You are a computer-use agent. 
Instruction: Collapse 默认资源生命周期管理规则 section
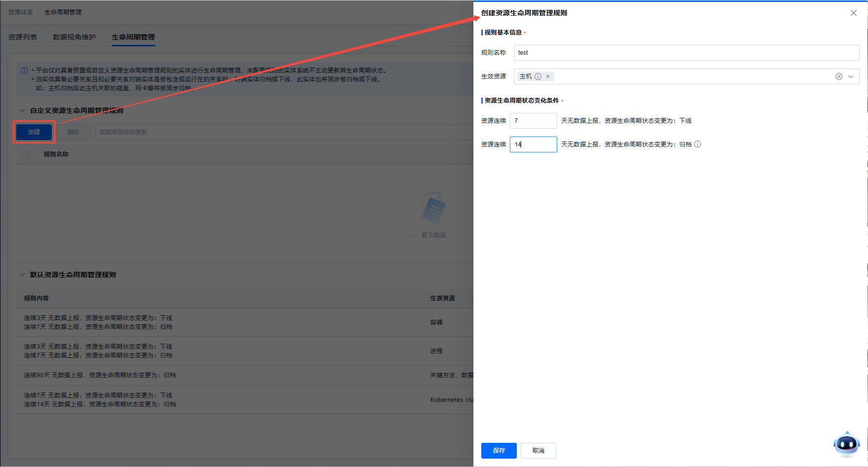[22, 275]
